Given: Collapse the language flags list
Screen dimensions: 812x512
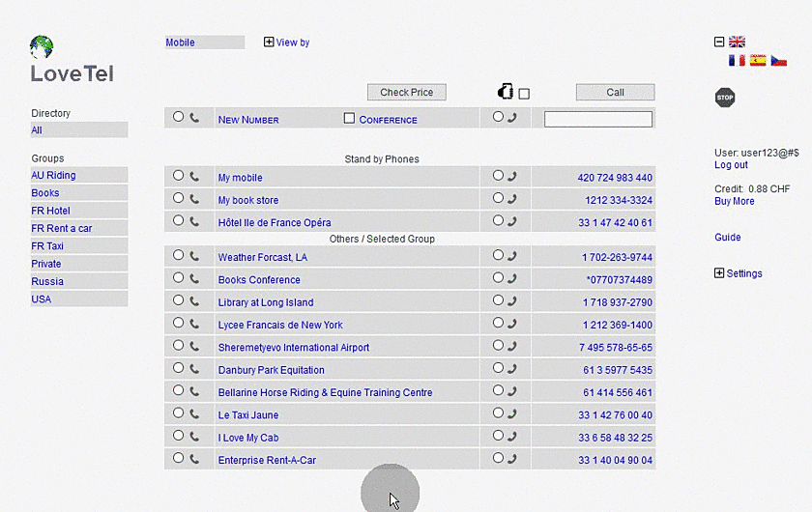Looking at the screenshot, I should pyautogui.click(x=719, y=43).
